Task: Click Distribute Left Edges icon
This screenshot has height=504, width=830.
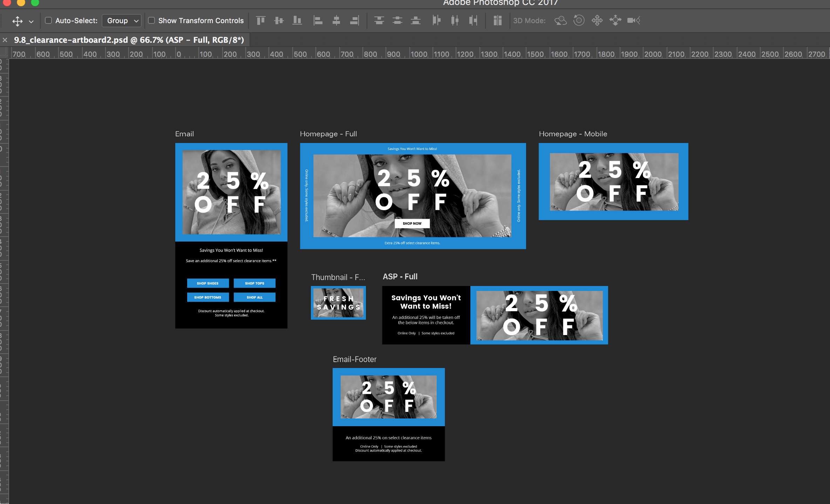Action: click(436, 21)
